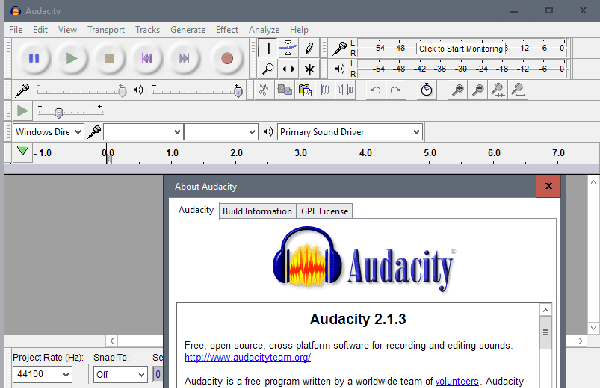The image size is (600, 388).
Task: Select the Selection (I-beam) tool
Action: point(269,49)
